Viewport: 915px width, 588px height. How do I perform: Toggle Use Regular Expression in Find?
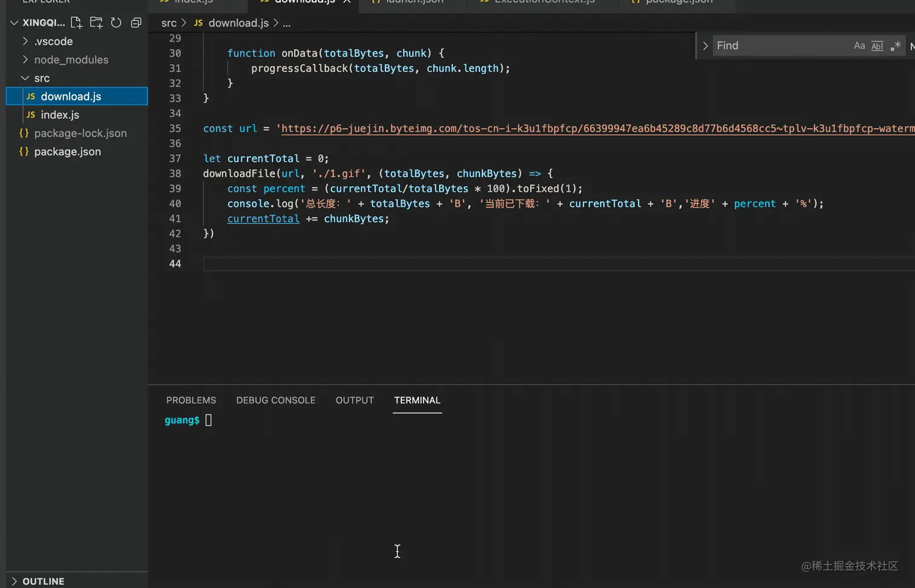[x=896, y=46]
